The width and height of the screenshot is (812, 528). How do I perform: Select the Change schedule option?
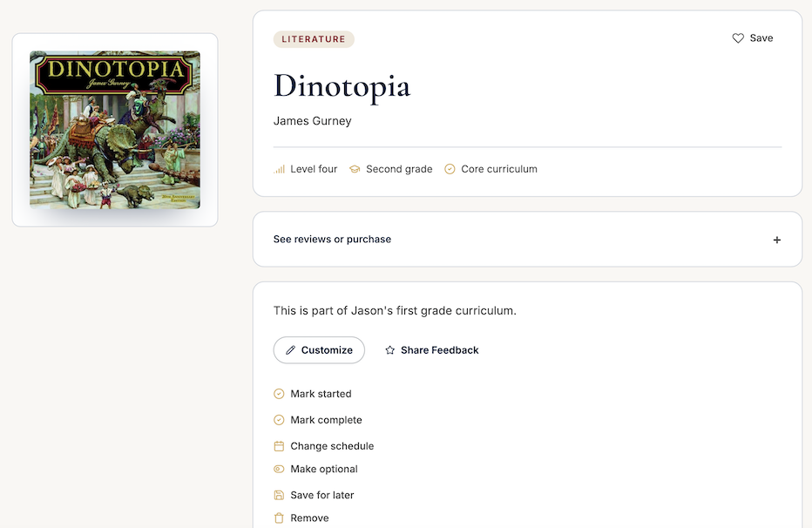point(323,446)
